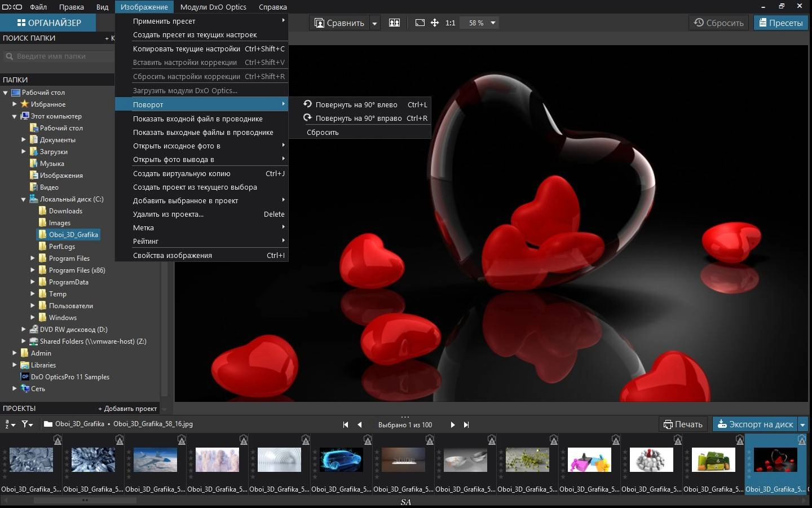The image size is (812, 508).
Task: Open the 58 % zoom level dropdown
Action: click(493, 23)
